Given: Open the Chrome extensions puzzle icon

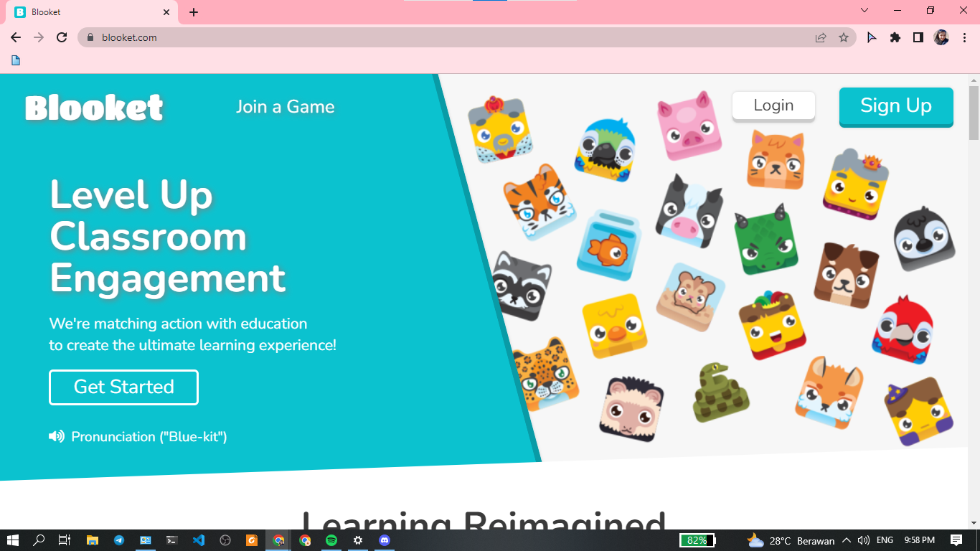Looking at the screenshot, I should coord(895,37).
